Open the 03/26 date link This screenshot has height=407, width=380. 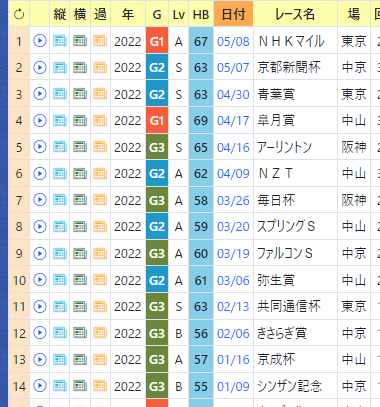point(233,201)
